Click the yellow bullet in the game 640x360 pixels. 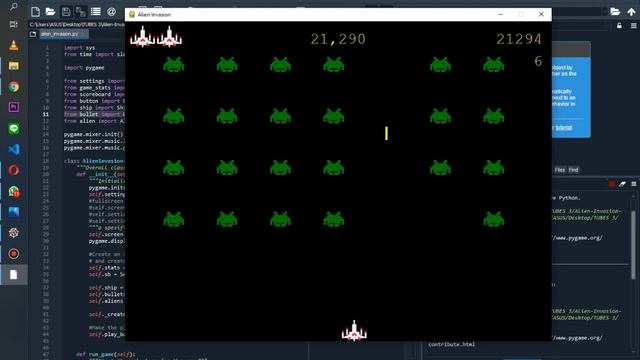pos(386,133)
